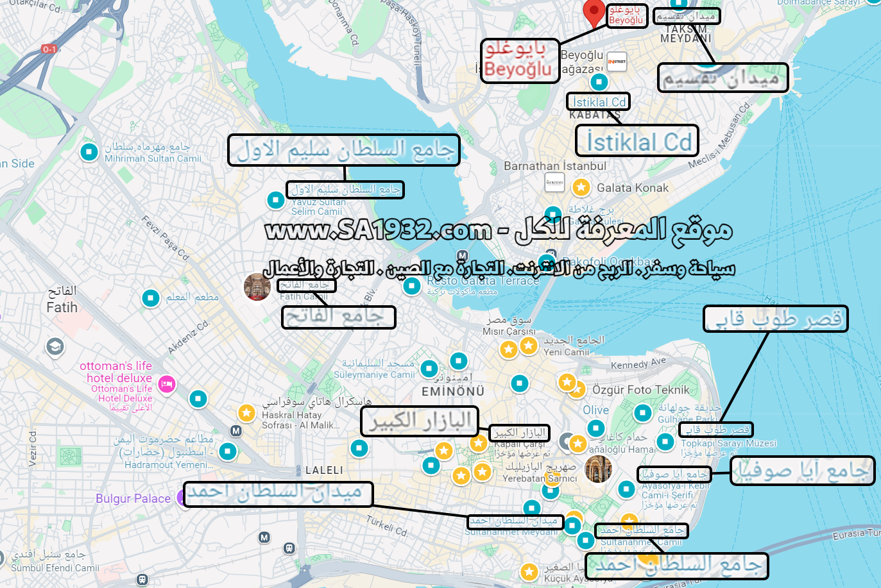Select the INSTREET Beyoğlu mağazası icon

(x=617, y=62)
